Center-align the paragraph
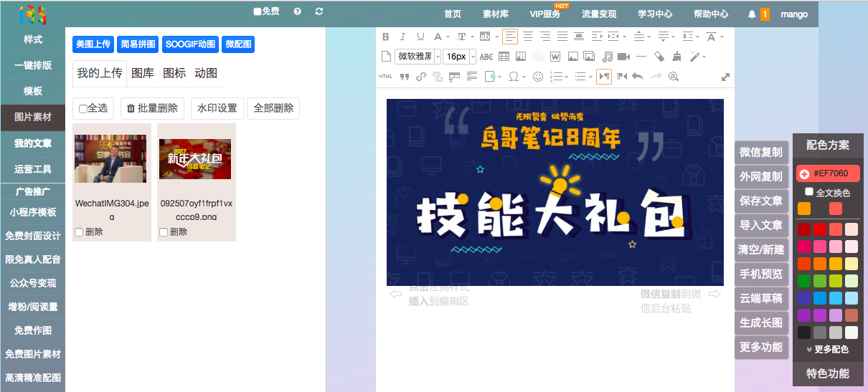The image size is (868, 392). pos(528,37)
